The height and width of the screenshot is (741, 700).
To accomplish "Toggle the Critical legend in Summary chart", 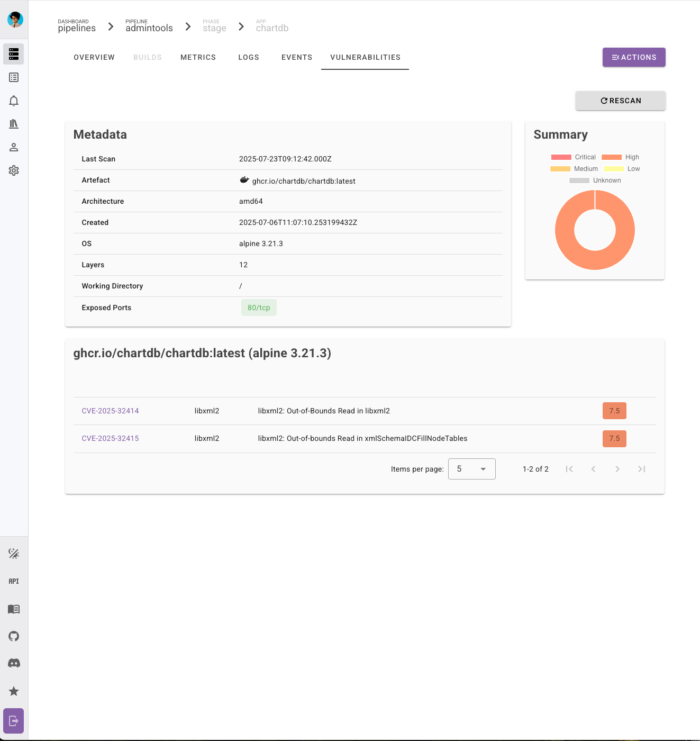I will pyautogui.click(x=573, y=157).
